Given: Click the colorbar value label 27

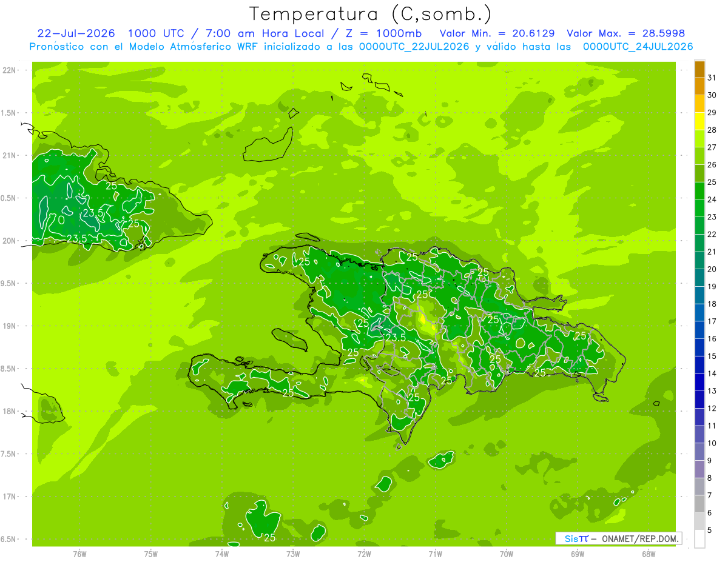Looking at the screenshot, I should pyautogui.click(x=713, y=147).
